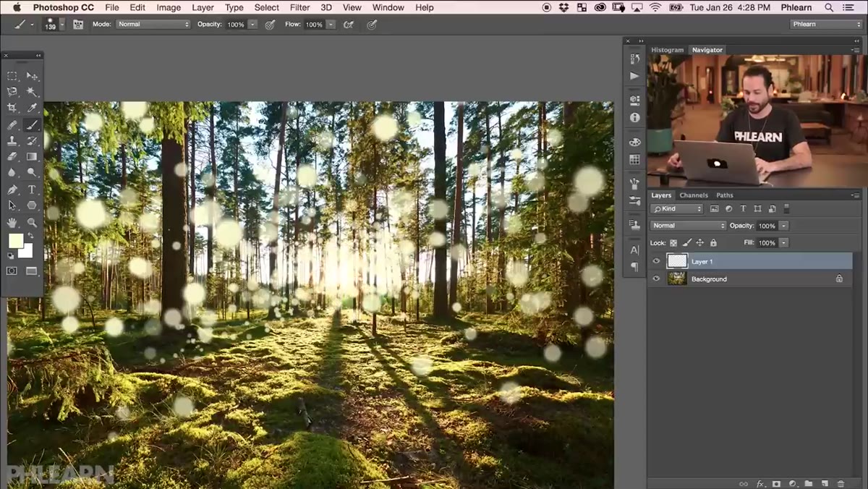Viewport: 868px width, 489px height.
Task: Delete layer using the trash icon
Action: (841, 483)
